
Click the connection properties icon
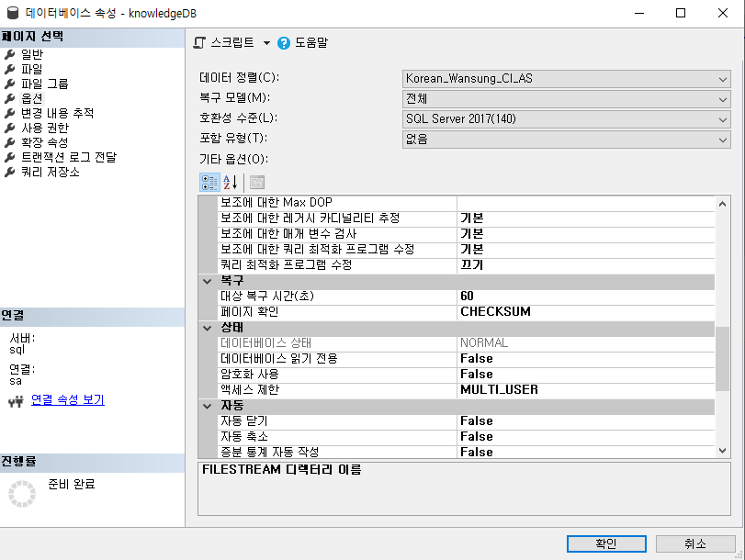pyautogui.click(x=16, y=402)
